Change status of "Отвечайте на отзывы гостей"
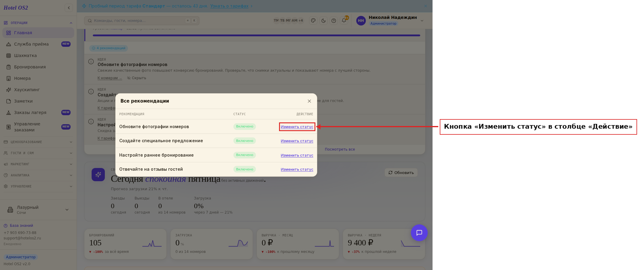The image size is (644, 270). [x=297, y=169]
